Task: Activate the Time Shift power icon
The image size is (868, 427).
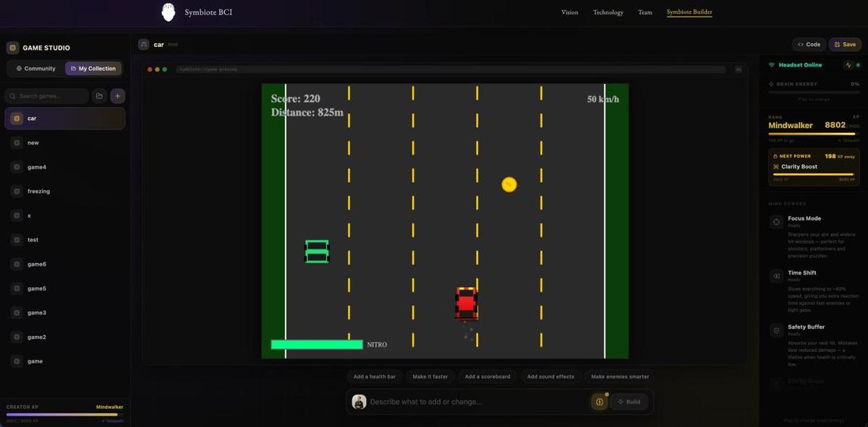Action: [776, 277]
